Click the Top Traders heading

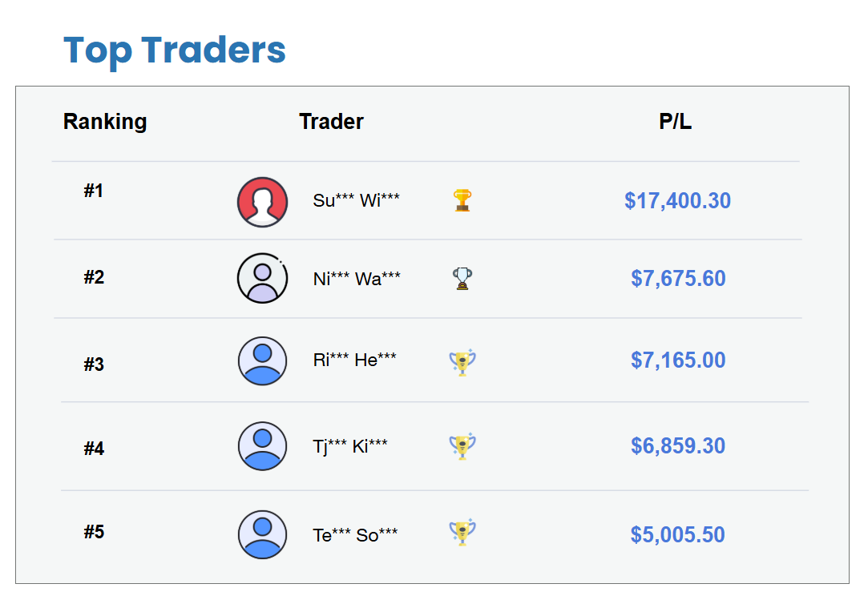[175, 50]
